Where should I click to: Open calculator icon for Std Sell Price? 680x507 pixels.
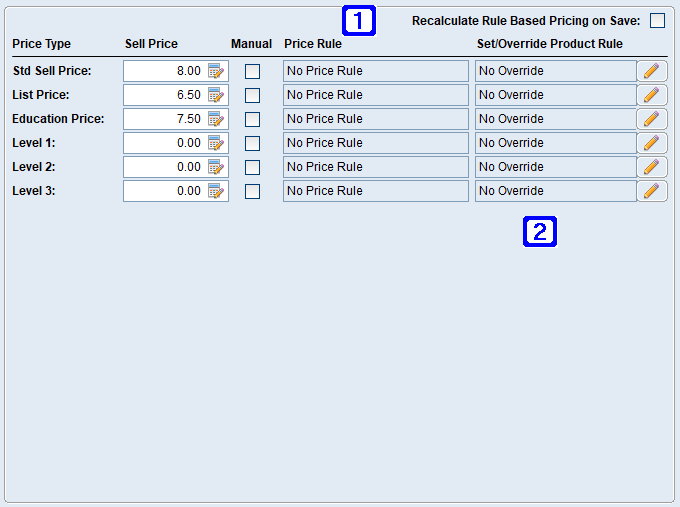click(x=216, y=71)
